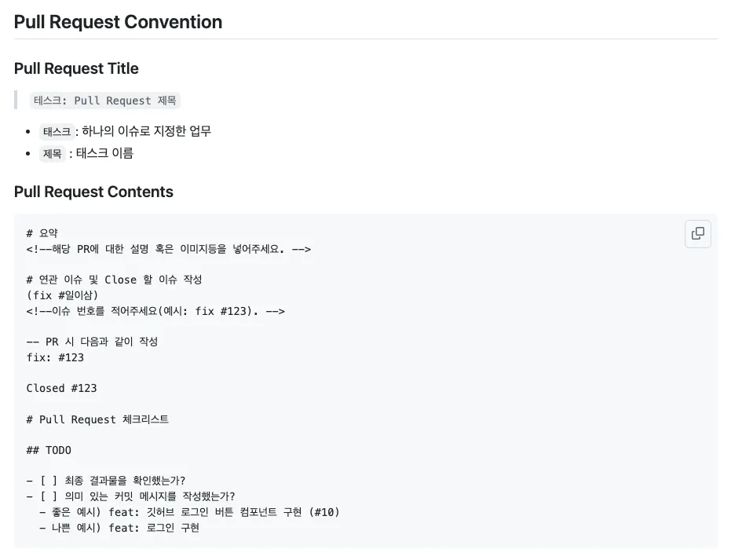Click the '태스크' inline code tag

57,131
